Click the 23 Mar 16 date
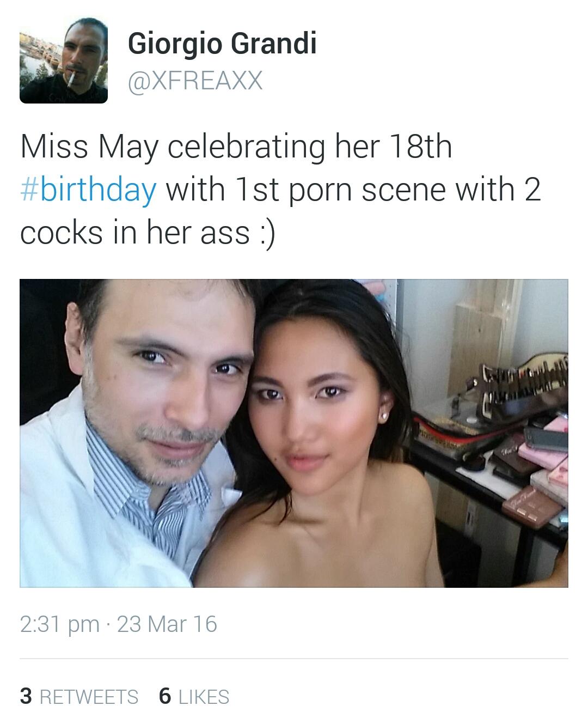 point(167,624)
